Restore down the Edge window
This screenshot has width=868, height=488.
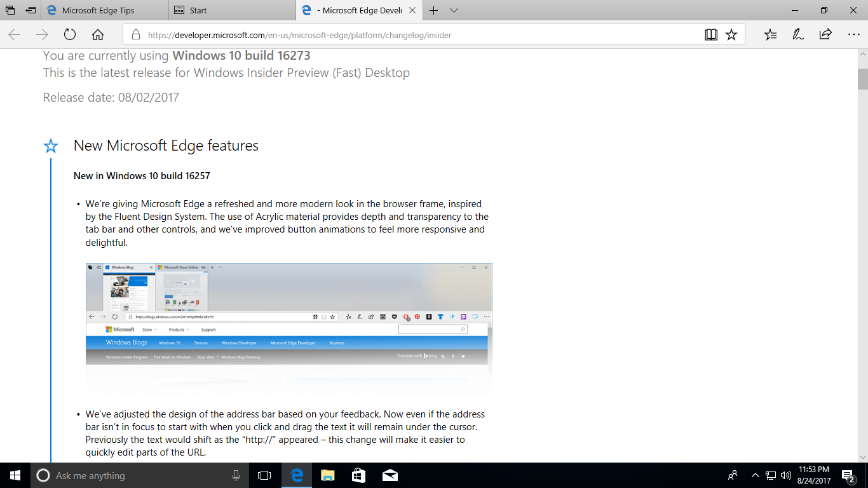pos(824,10)
